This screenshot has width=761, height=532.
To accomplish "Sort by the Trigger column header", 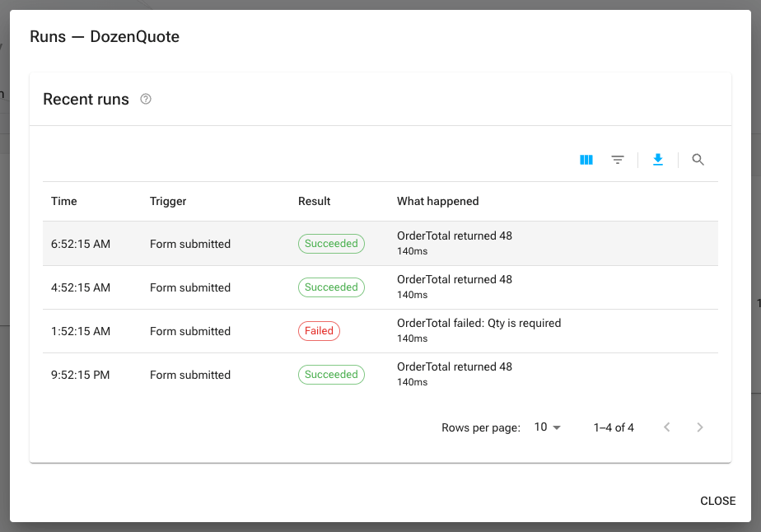I will click(168, 201).
